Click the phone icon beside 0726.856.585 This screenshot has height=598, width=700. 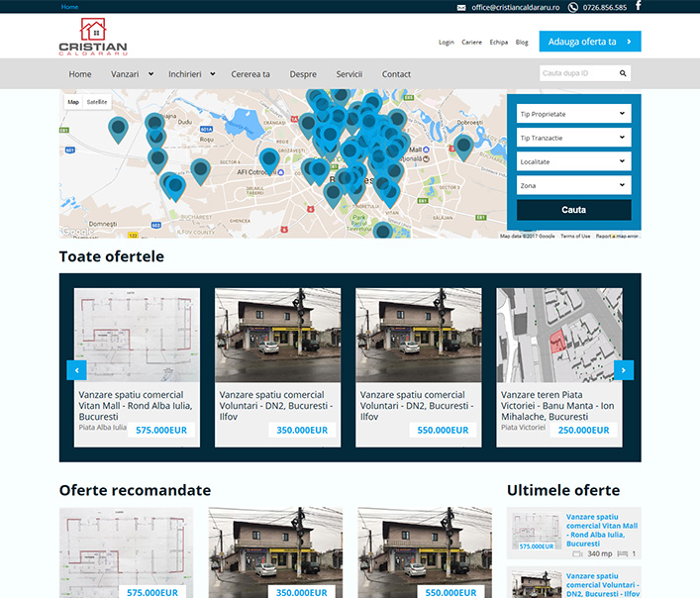[x=572, y=8]
